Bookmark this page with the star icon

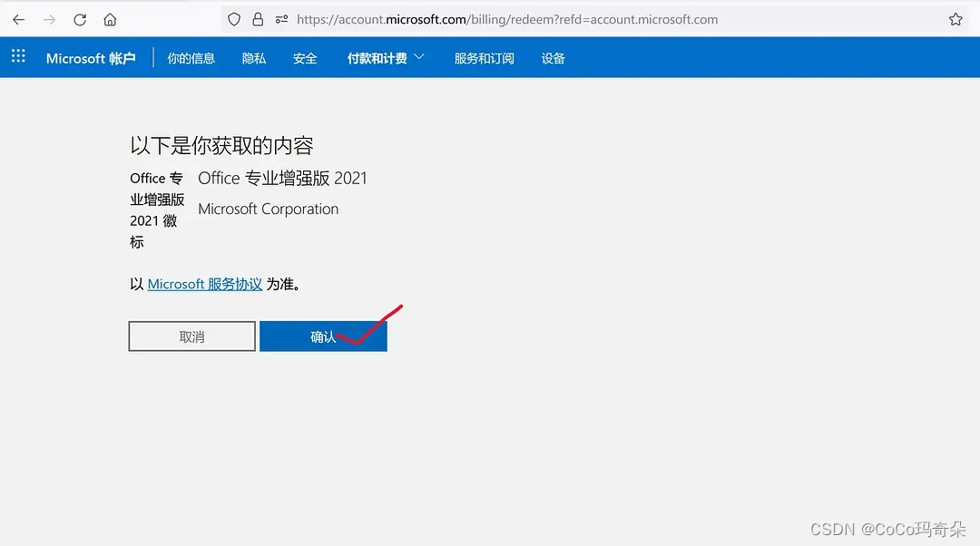click(955, 19)
